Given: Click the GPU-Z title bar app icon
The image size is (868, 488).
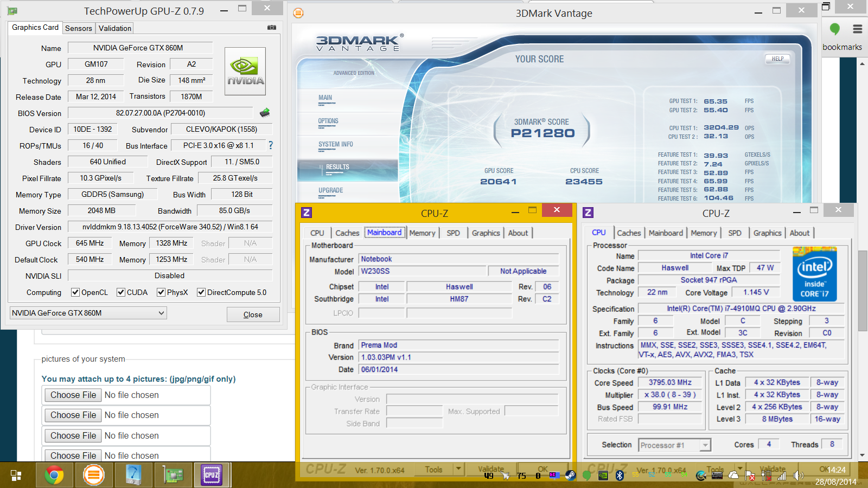Looking at the screenshot, I should [x=12, y=11].
